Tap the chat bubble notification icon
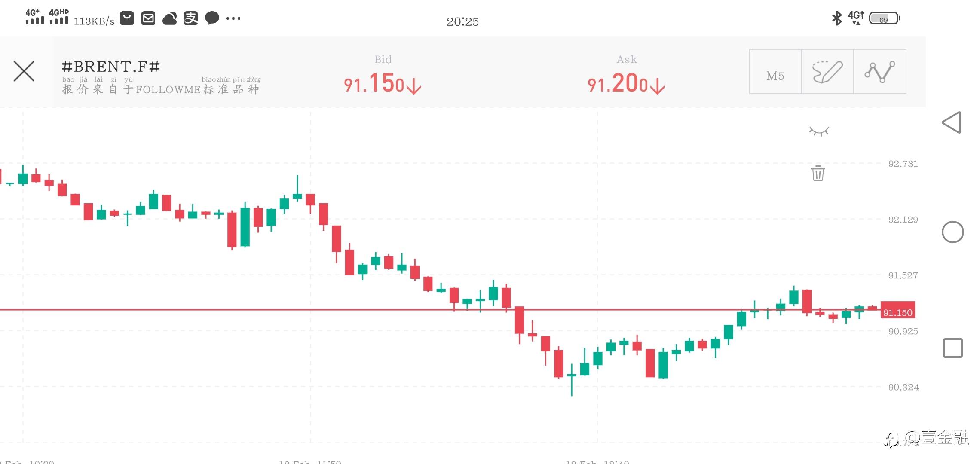Image resolution: width=980 pixels, height=464 pixels. [x=212, y=18]
